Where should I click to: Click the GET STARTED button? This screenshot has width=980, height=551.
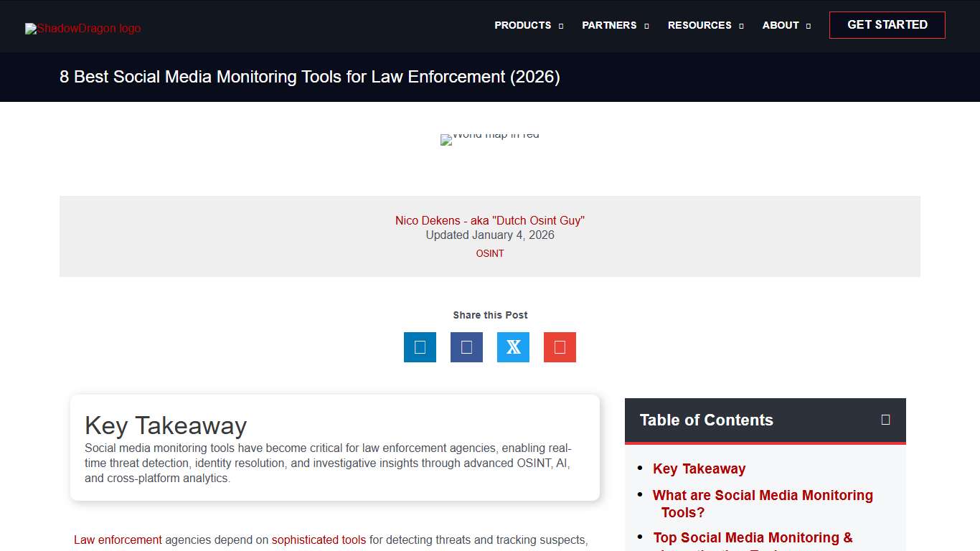coord(887,24)
